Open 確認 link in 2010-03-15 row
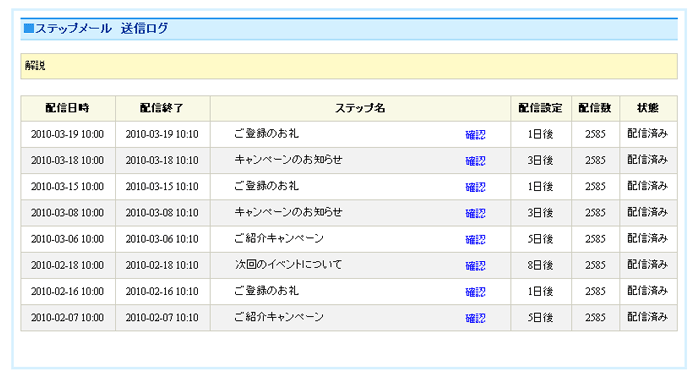700x377 pixels. click(475, 187)
